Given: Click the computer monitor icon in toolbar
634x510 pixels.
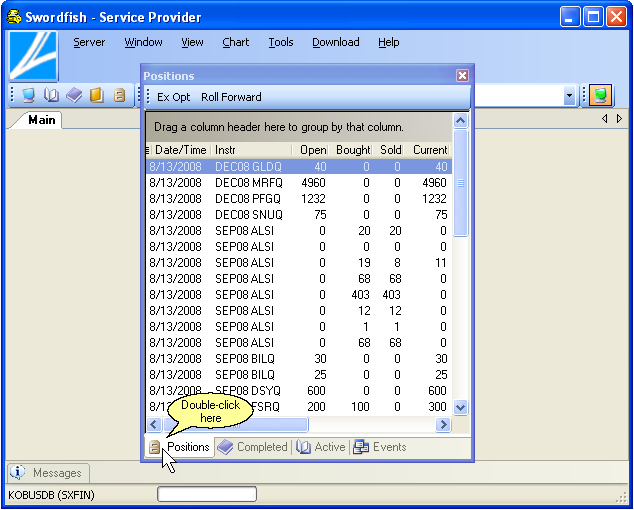Looking at the screenshot, I should (28, 95).
